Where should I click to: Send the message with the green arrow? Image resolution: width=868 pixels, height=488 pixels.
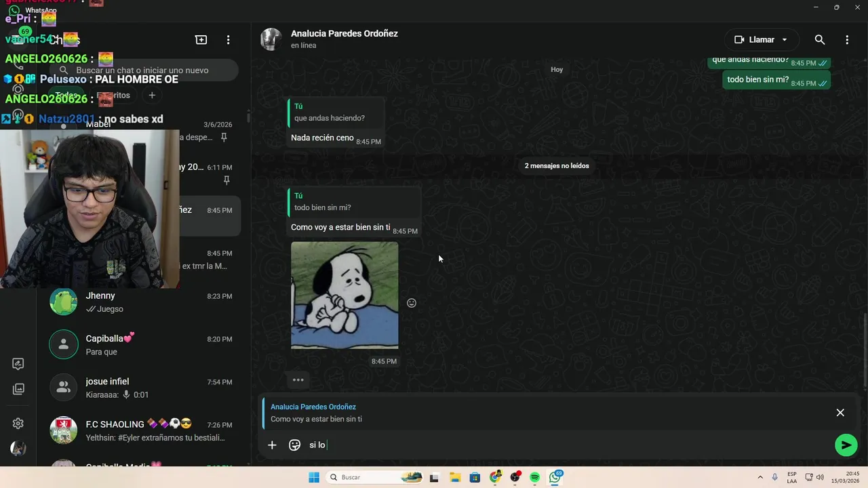[846, 445]
